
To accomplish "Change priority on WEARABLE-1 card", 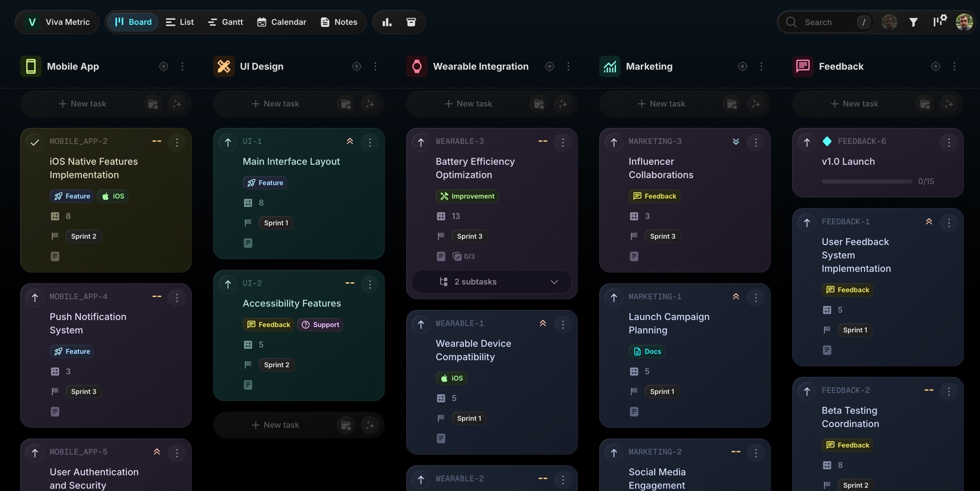I will point(543,324).
